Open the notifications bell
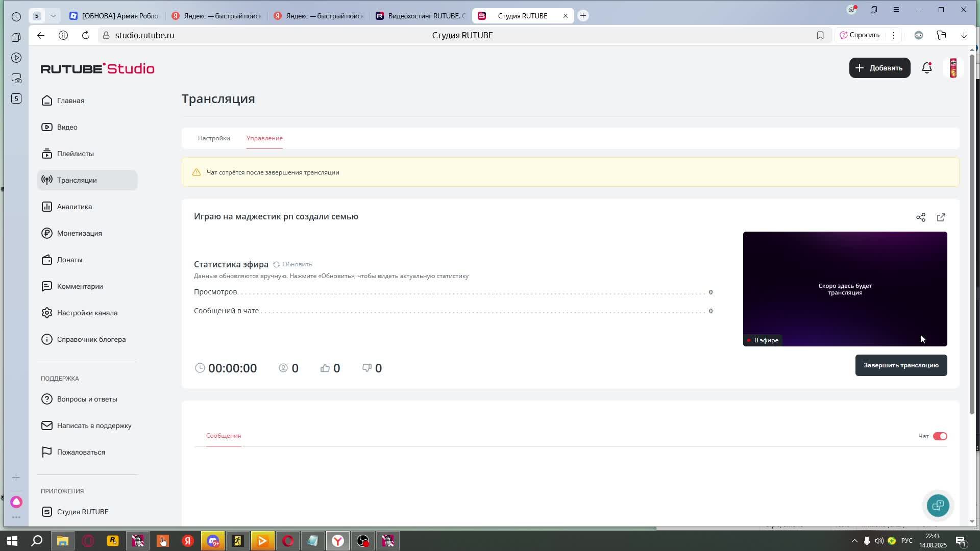The image size is (980, 551). (926, 68)
